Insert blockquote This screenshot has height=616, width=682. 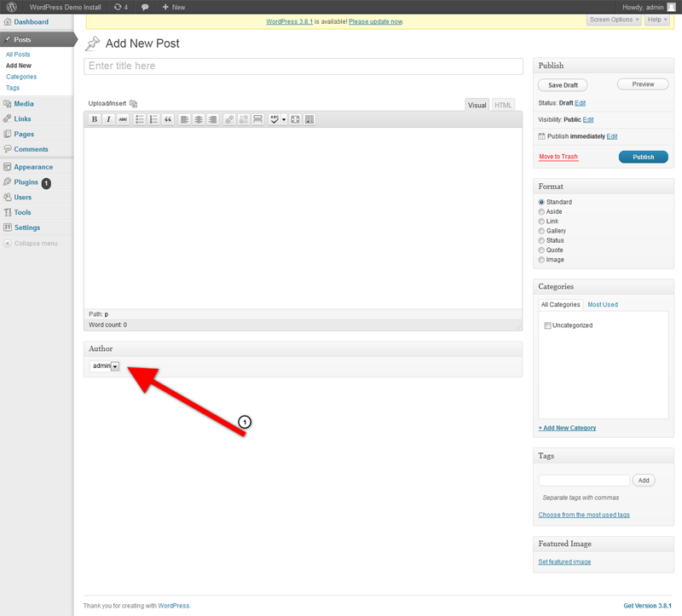[x=168, y=119]
